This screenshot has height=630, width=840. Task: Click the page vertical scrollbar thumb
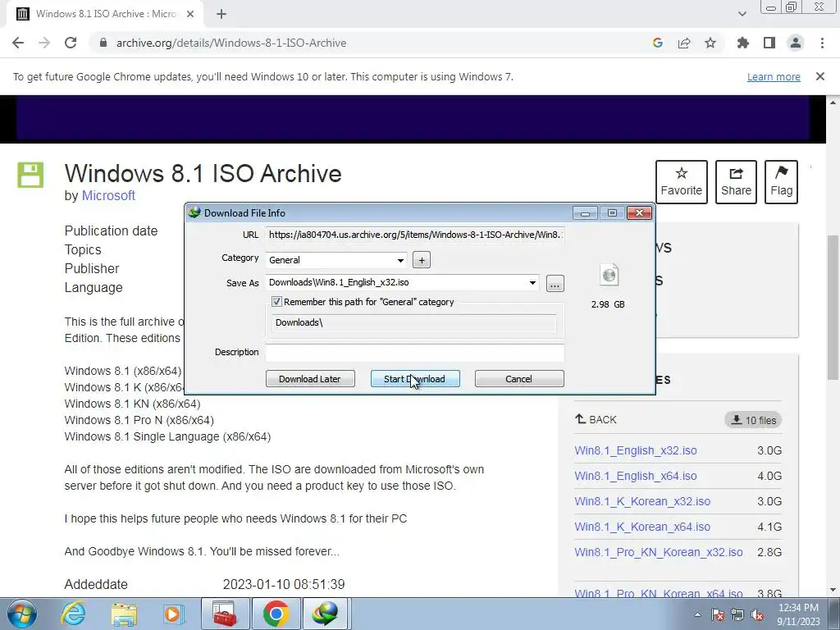(833, 307)
